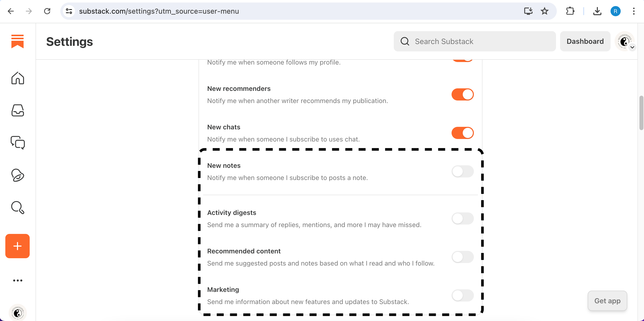View notifications via the bell icon

pyautogui.click(x=17, y=175)
